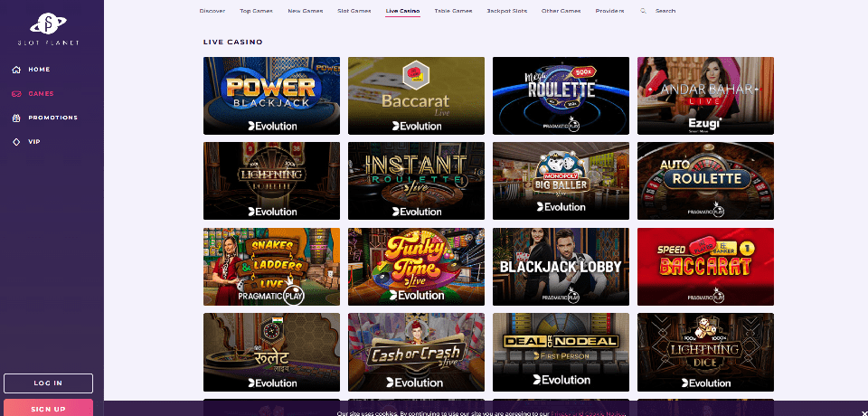Open the Funky Time Live game
The image size is (868, 416).
click(416, 267)
